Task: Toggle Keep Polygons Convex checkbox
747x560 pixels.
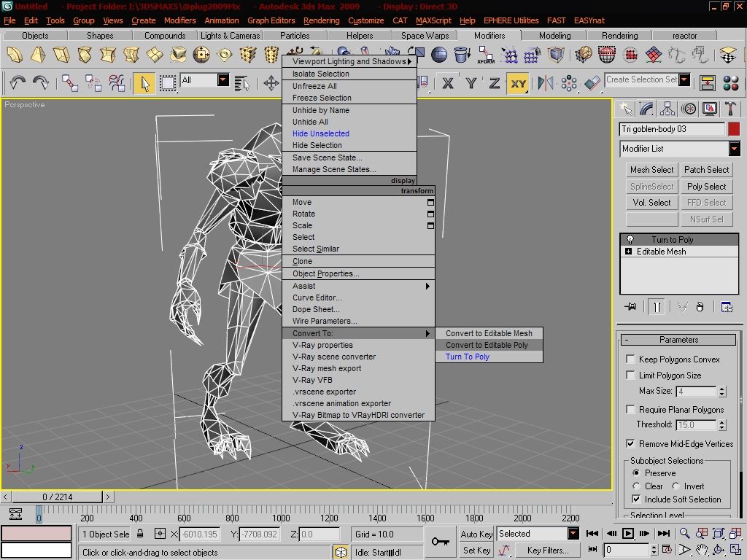Action: 630,359
